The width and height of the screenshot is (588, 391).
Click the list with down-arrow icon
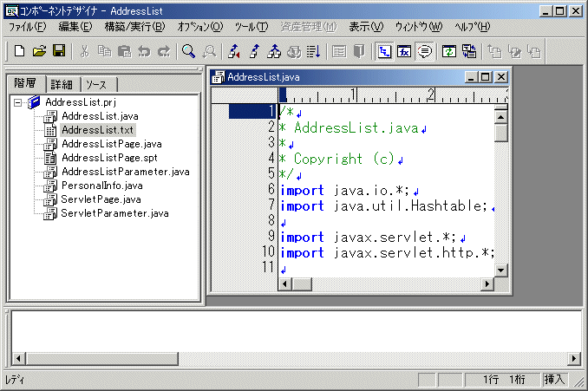click(313, 51)
